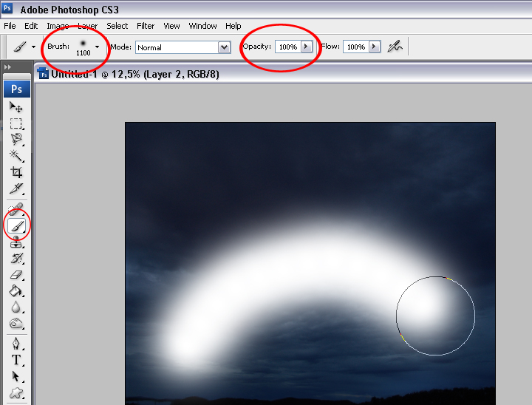Pick the Lasso tool
532x405 pixels.
[x=16, y=139]
